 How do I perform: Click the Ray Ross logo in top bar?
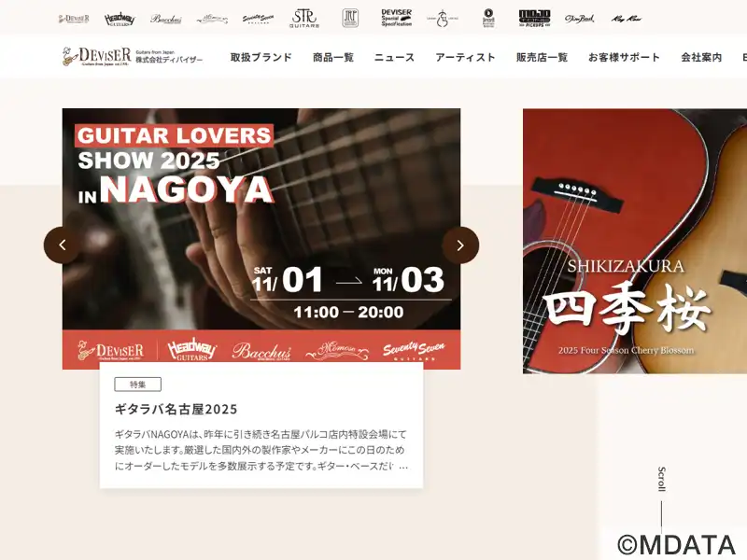coord(626,18)
